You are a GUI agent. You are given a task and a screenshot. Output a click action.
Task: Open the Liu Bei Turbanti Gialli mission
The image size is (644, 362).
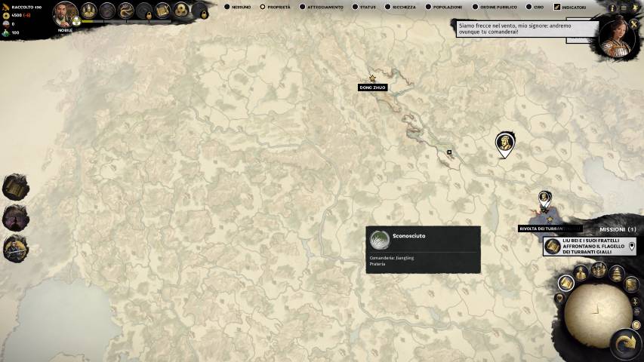click(x=589, y=247)
